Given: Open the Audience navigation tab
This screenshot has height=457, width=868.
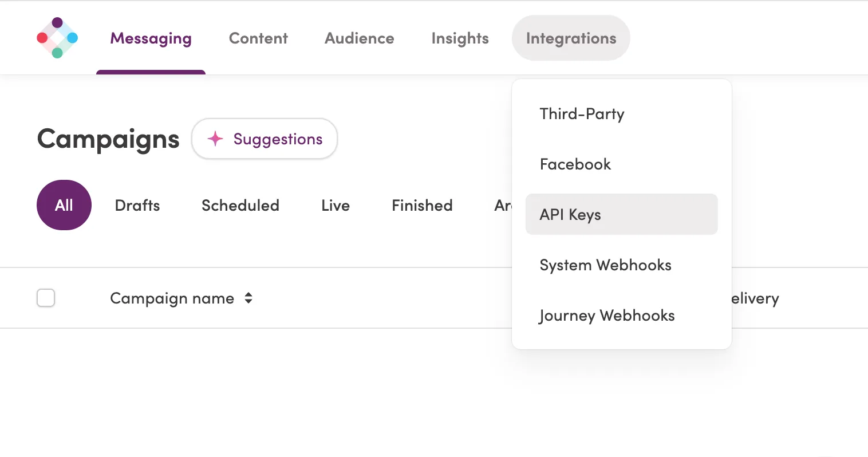Looking at the screenshot, I should tap(360, 38).
